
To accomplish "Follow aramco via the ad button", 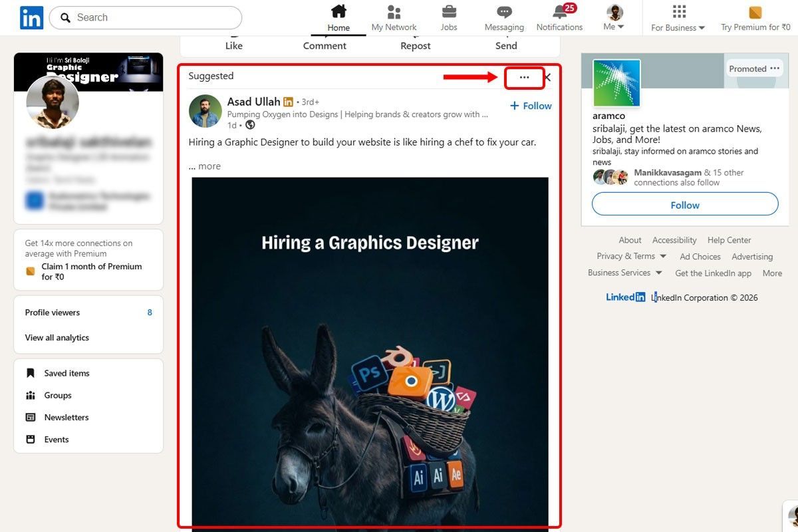I will tap(685, 205).
